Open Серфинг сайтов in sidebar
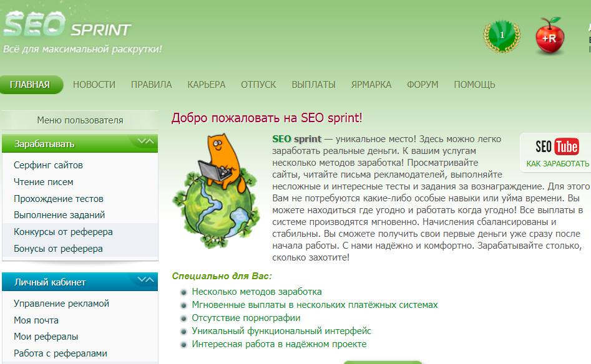Viewport: 591px width, 364px height. click(x=48, y=165)
